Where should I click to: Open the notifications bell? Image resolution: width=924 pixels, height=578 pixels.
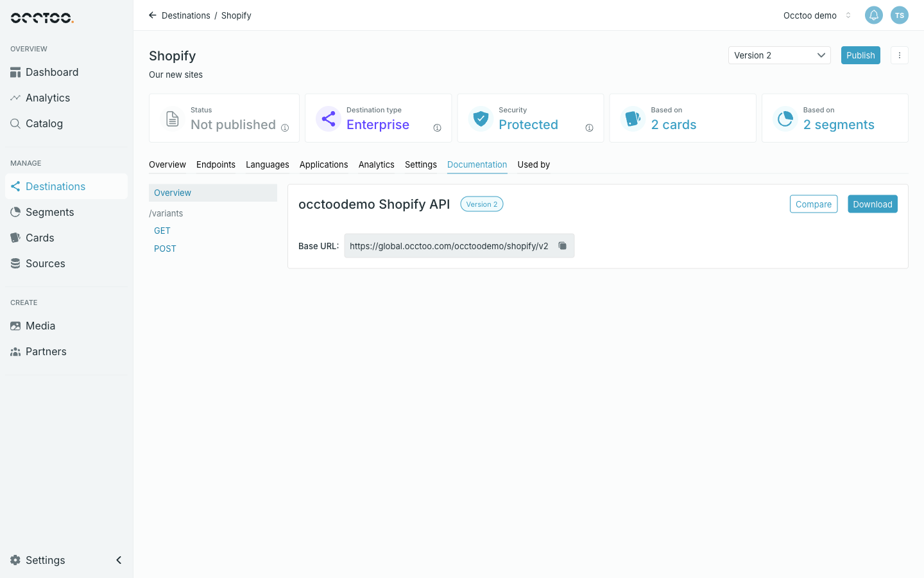pyautogui.click(x=874, y=15)
